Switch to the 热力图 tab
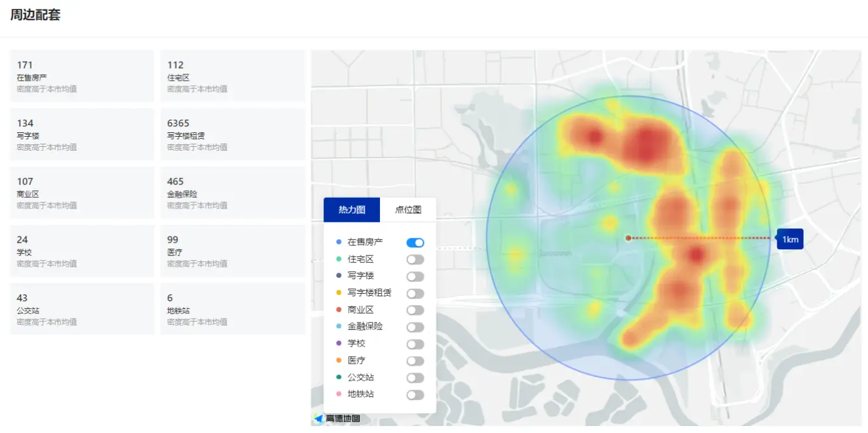Screen dimensions: 868x433 [351, 210]
